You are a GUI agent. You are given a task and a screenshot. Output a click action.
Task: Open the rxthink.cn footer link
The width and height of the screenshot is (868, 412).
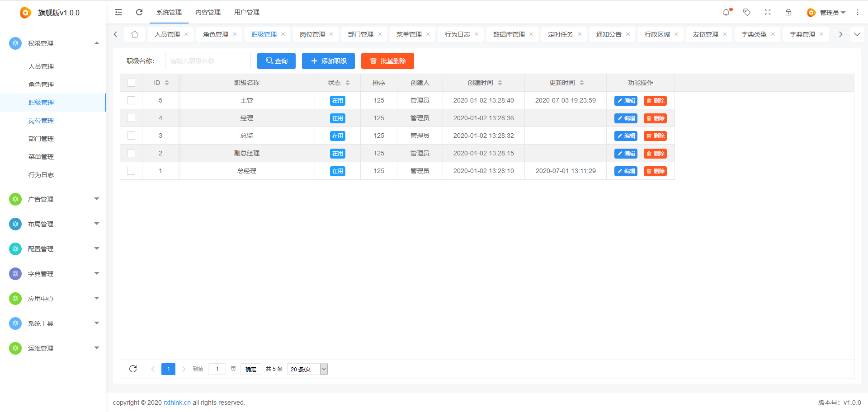pos(177,403)
